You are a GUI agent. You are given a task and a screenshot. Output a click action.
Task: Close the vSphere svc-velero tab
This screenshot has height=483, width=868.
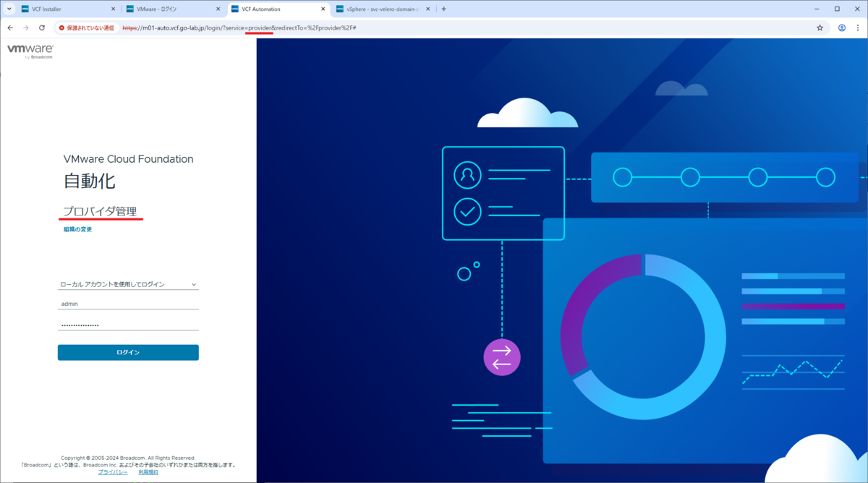427,9
